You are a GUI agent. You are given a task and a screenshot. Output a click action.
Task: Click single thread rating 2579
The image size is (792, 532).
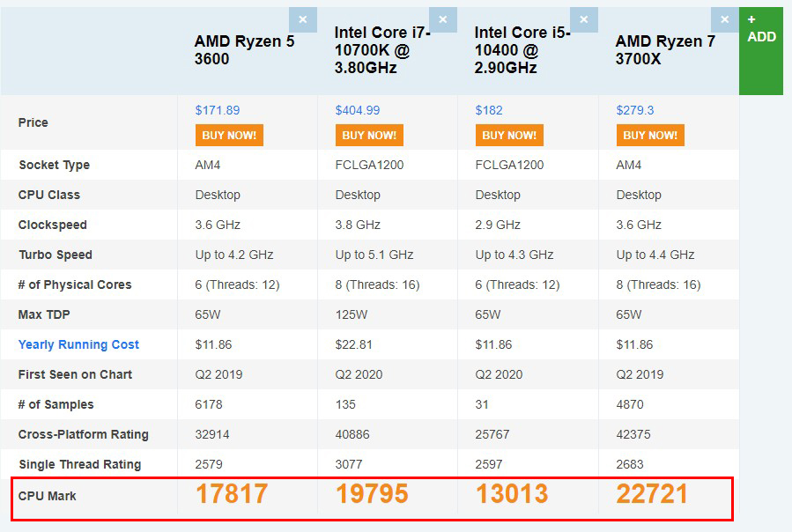[x=209, y=464]
